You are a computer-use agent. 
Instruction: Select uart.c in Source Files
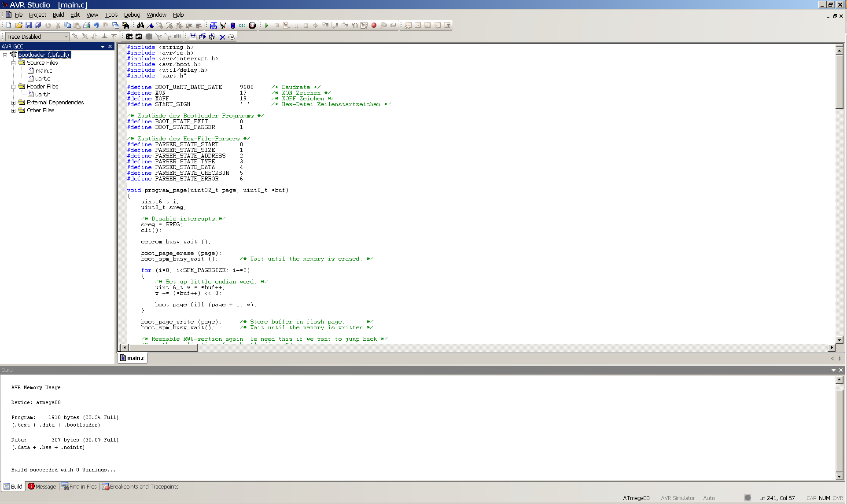[x=43, y=79]
